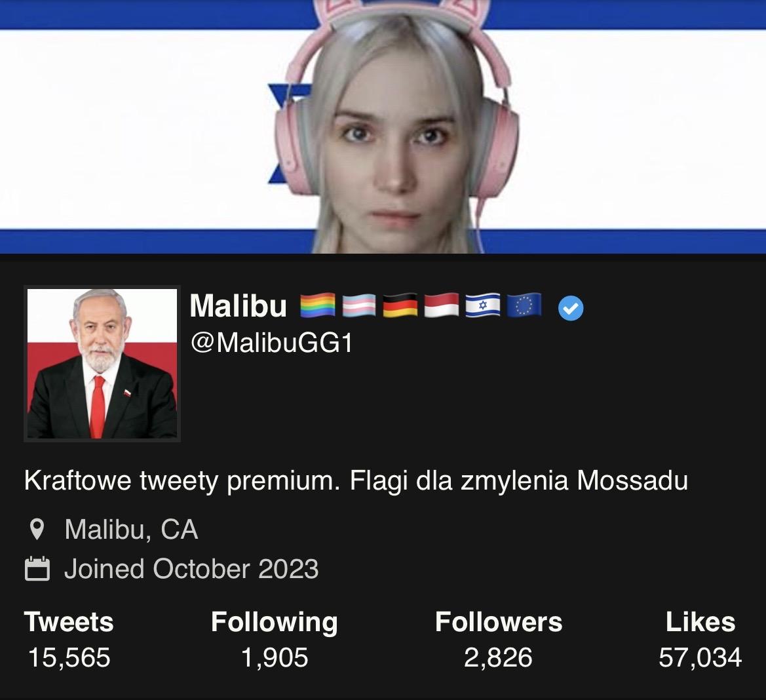Click the Malibu, CA location text
Image resolution: width=766 pixels, height=700 pixels.
[132, 530]
